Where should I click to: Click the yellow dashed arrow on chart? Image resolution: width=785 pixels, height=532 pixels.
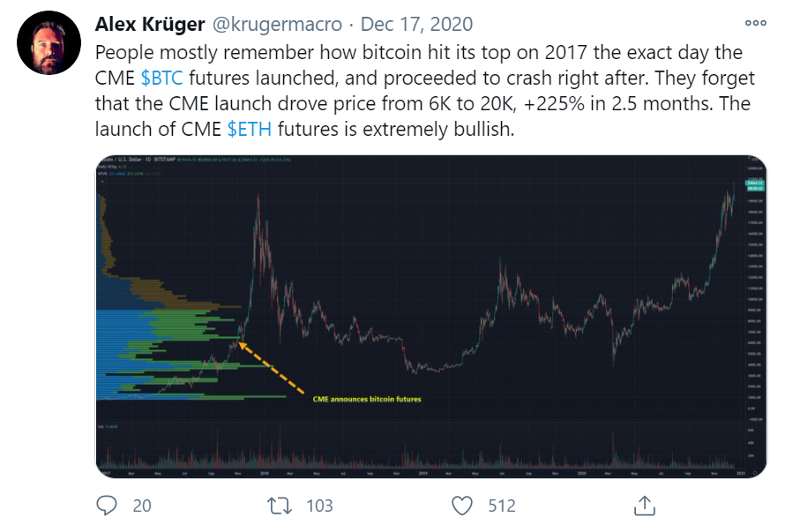pyautogui.click(x=271, y=367)
